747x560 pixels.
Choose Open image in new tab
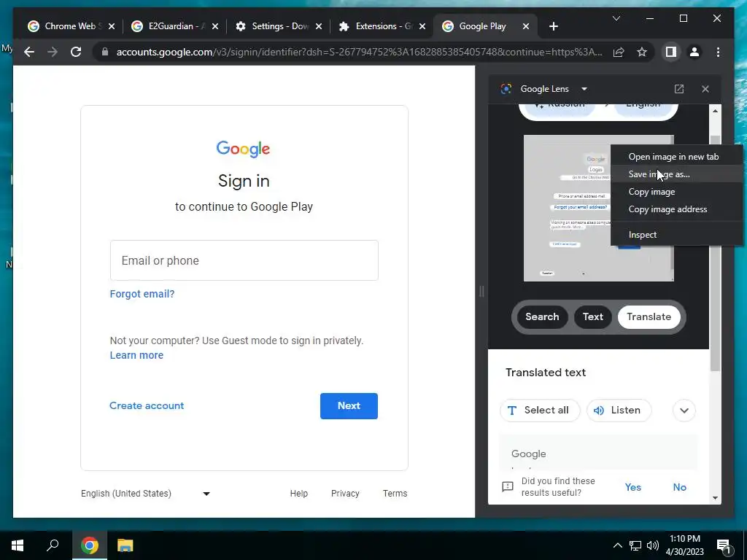click(676, 157)
